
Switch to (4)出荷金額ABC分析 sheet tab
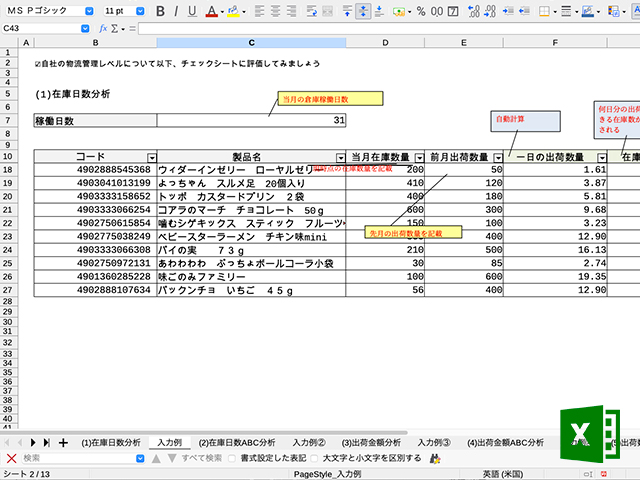(x=505, y=442)
